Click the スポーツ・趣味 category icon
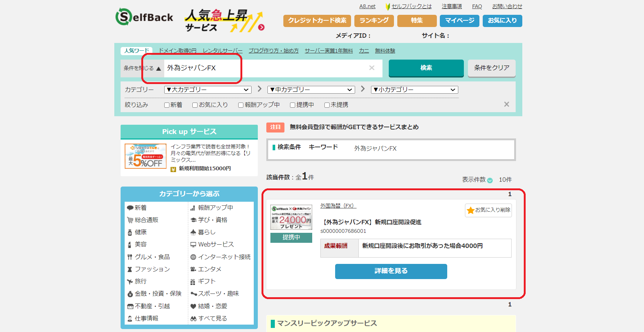644x332 pixels. click(x=193, y=294)
